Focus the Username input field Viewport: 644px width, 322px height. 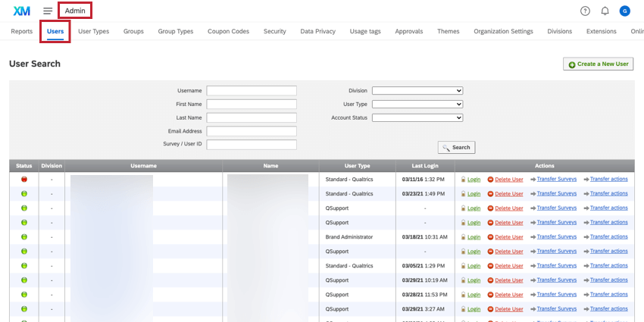point(252,91)
